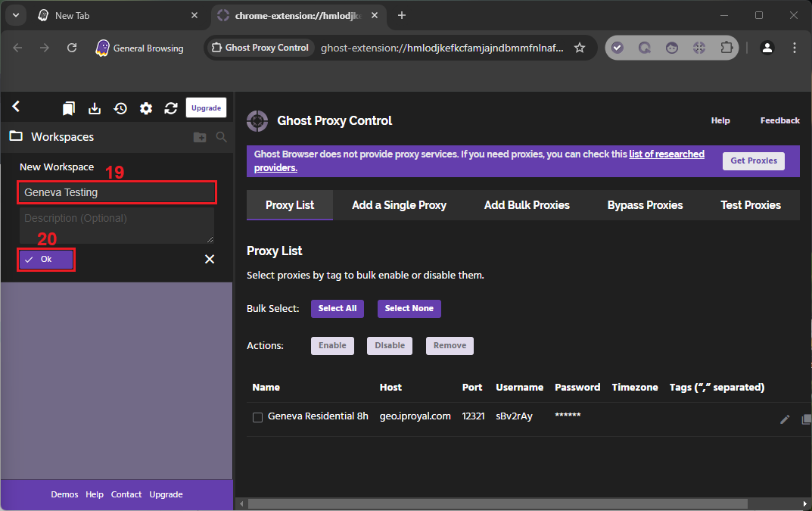Click the sync refresh icon in sidebar
812x511 pixels.
pyautogui.click(x=171, y=108)
